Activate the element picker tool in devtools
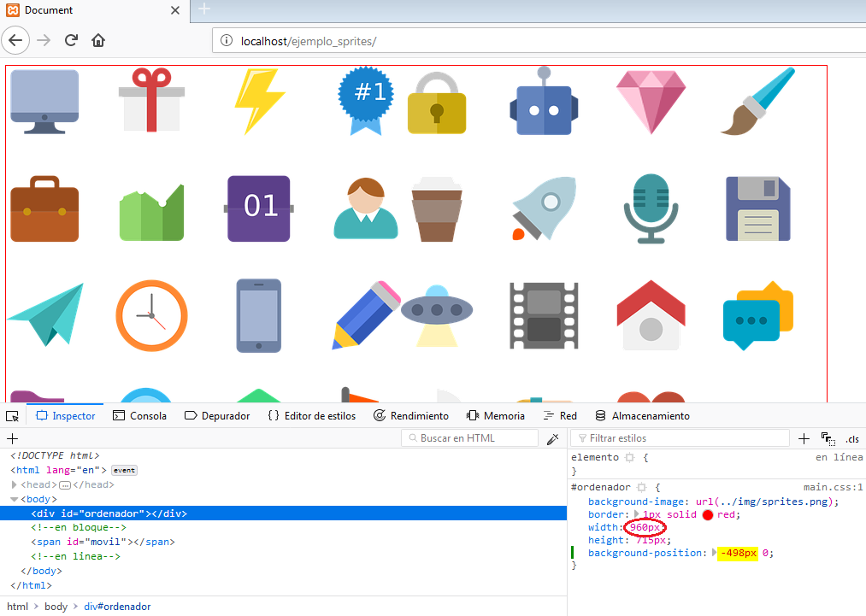Viewport: 866px width, 616px height. click(x=12, y=416)
